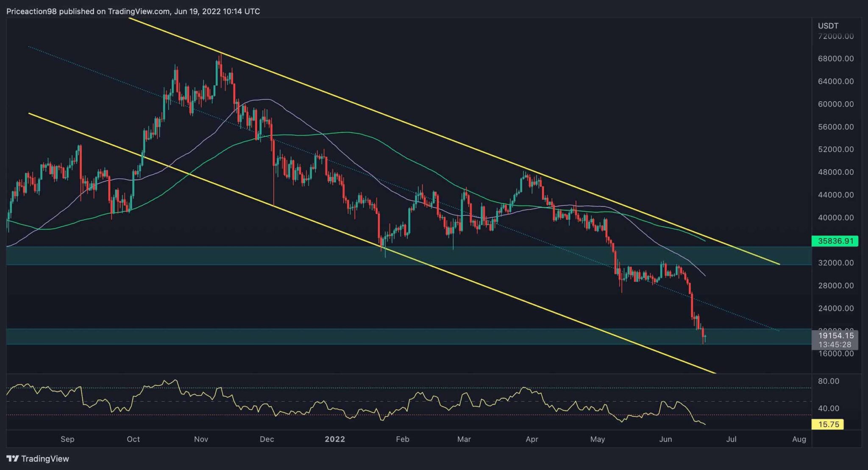The image size is (868, 470).
Task: Click the 40000.00 price scale label
Action: click(x=835, y=218)
